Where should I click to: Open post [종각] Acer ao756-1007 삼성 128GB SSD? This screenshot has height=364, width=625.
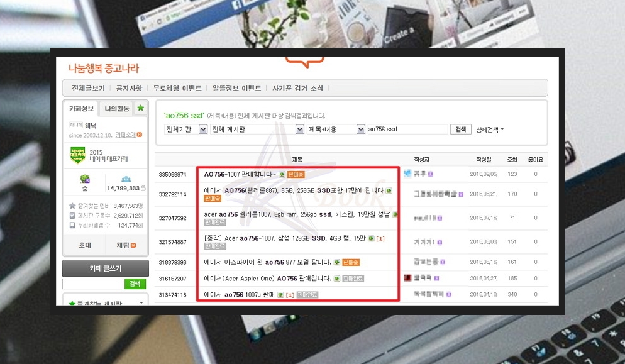pos(285,238)
